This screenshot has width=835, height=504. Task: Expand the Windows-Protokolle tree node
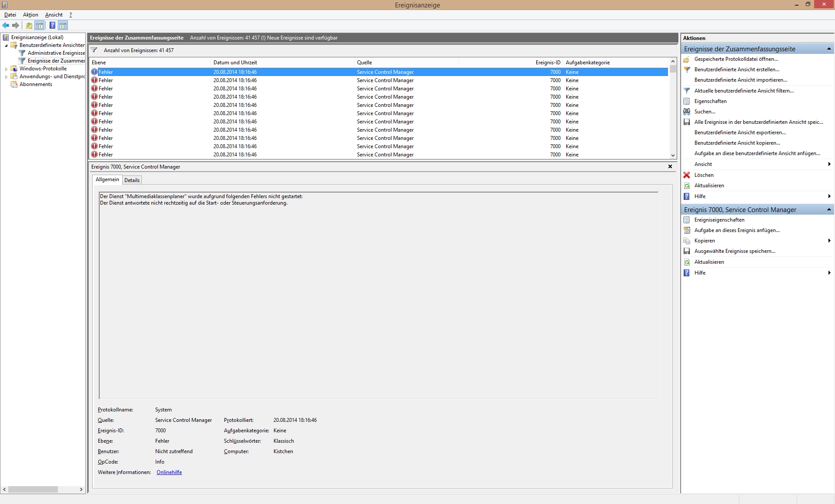click(6, 69)
